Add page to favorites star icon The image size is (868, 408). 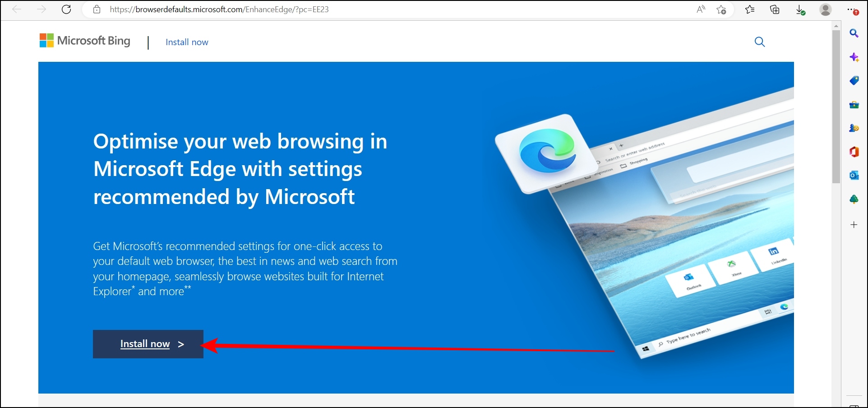pos(721,9)
